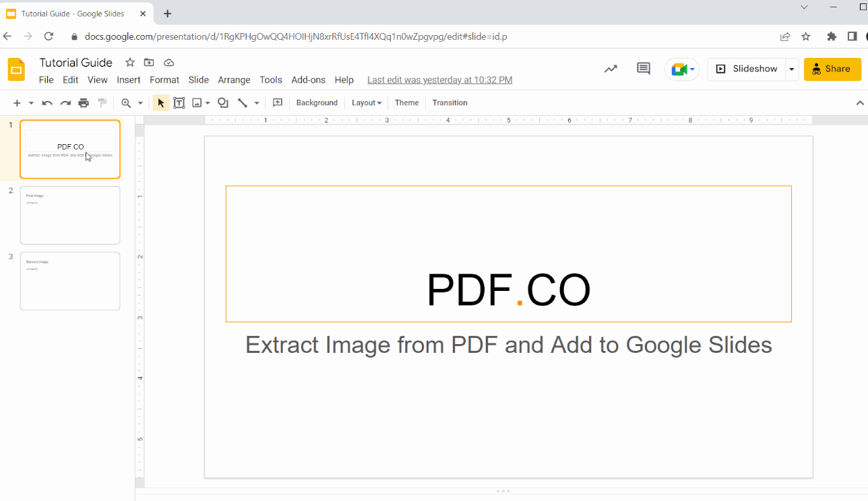
Task: Select the Text box tool
Action: (x=179, y=102)
